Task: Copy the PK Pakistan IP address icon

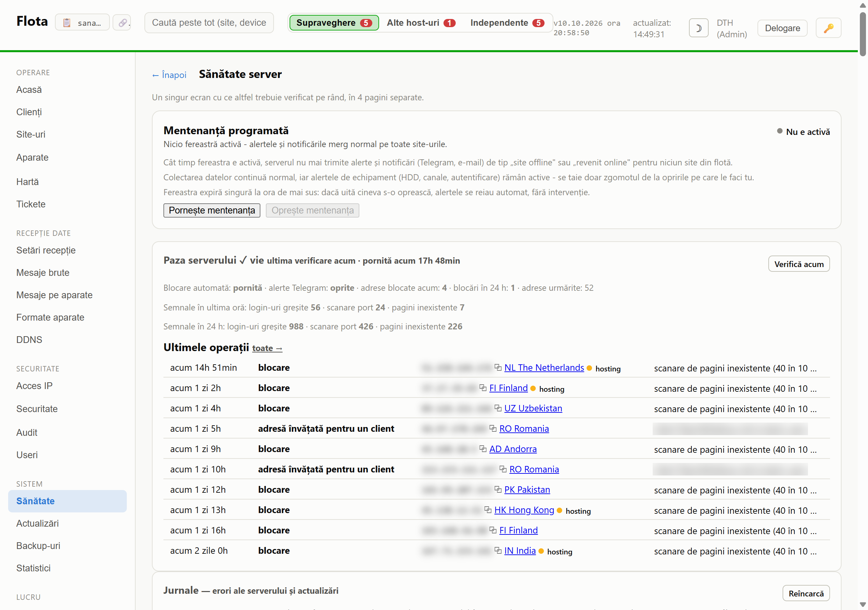Action: [498, 489]
